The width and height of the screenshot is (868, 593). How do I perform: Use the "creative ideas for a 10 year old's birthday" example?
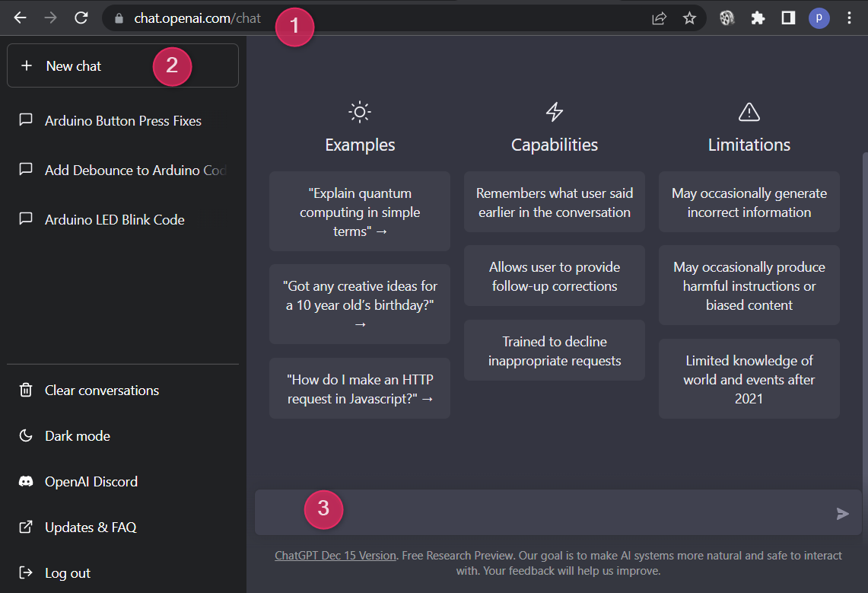tap(360, 304)
